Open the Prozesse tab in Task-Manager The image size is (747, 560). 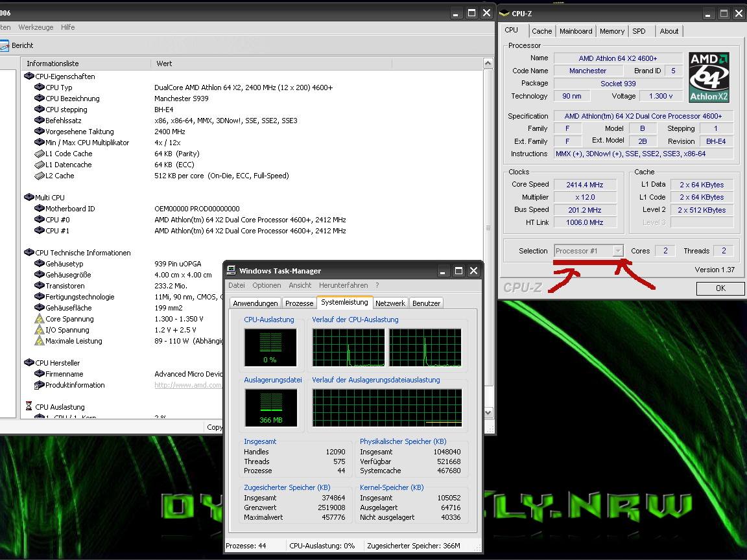point(299,303)
